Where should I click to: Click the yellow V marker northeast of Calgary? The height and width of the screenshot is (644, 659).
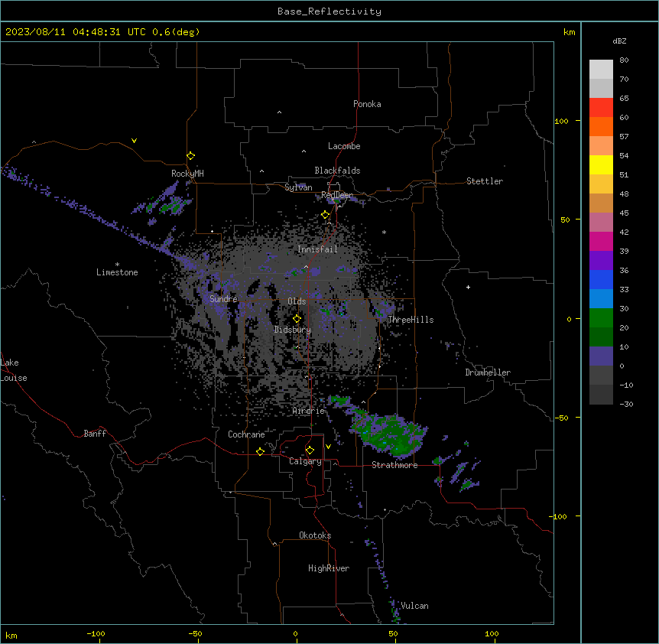(328, 447)
